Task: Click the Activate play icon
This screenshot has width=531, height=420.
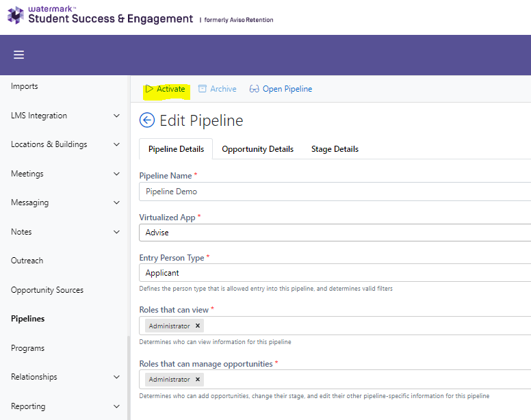Action: 149,89
